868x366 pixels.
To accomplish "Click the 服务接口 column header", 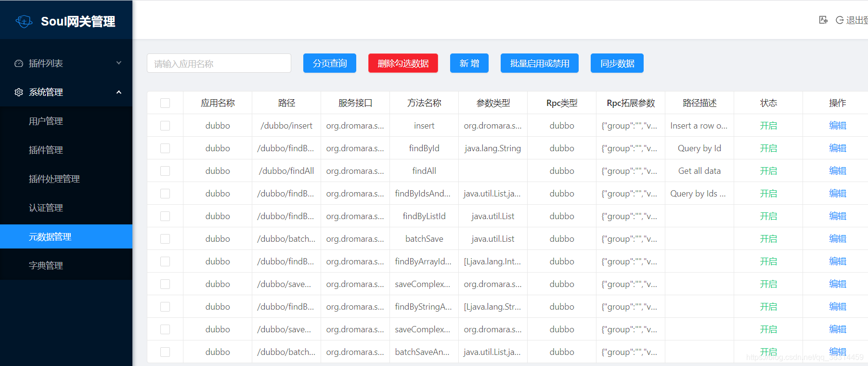I will [x=355, y=103].
